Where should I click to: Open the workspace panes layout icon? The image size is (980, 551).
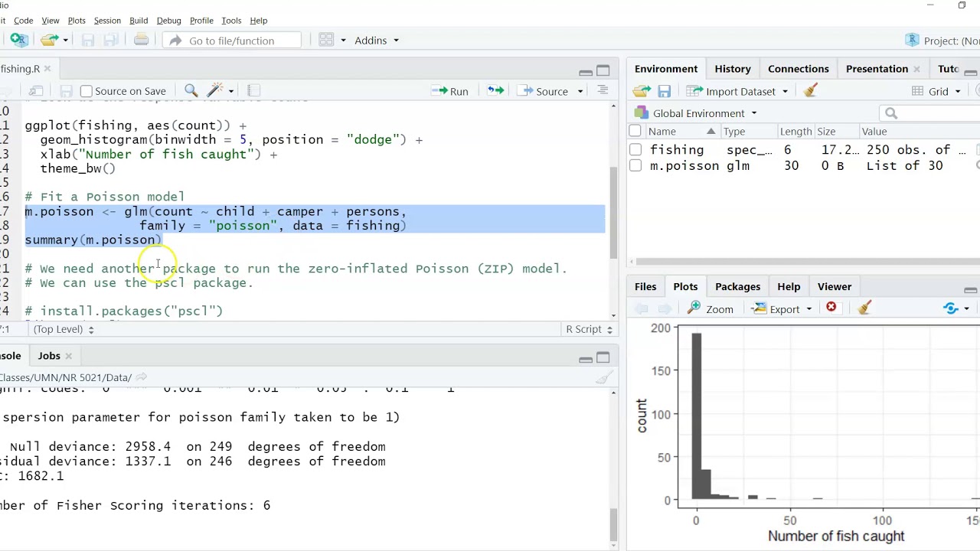326,40
